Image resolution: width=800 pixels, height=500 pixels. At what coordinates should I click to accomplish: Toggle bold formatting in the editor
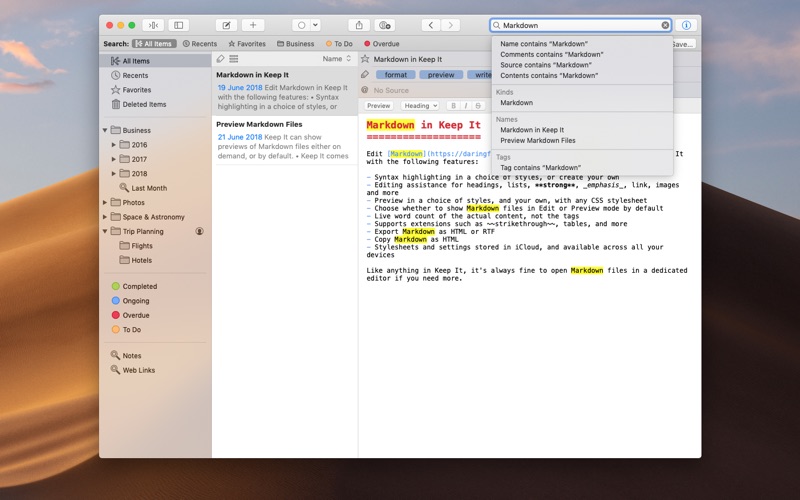click(x=453, y=106)
